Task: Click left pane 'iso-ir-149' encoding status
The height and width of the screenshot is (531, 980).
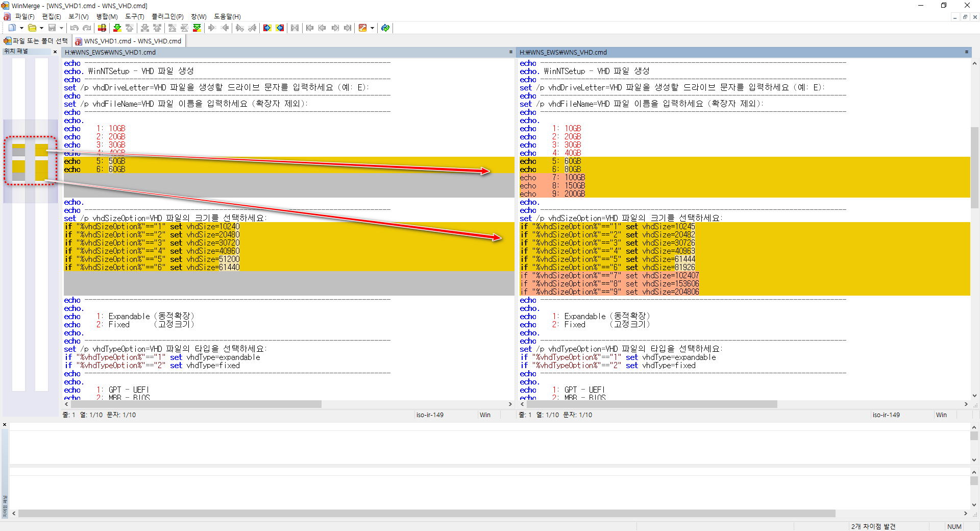Action: 430,415
